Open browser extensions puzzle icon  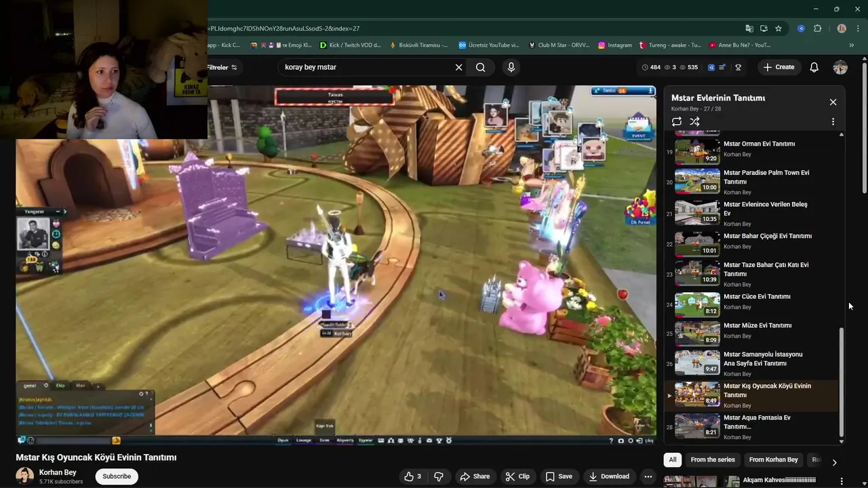[817, 28]
